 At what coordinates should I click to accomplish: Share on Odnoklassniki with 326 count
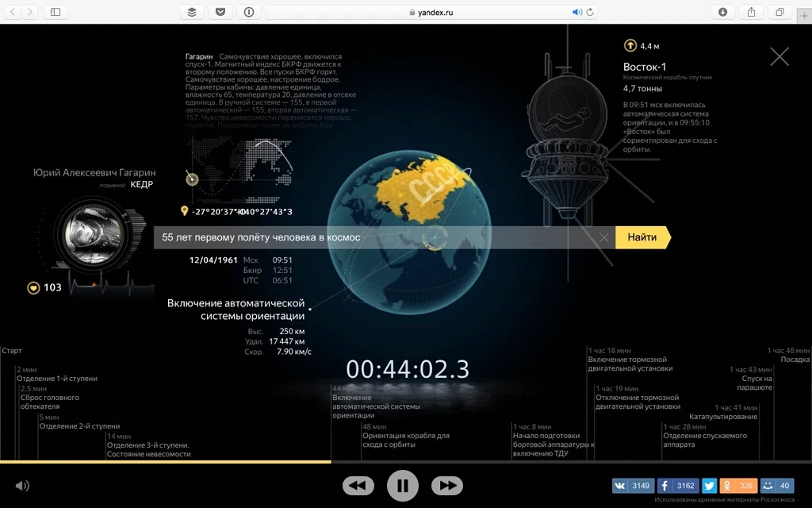(x=738, y=486)
